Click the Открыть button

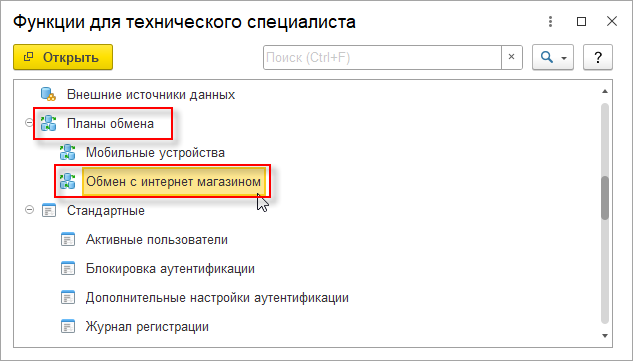tap(63, 57)
